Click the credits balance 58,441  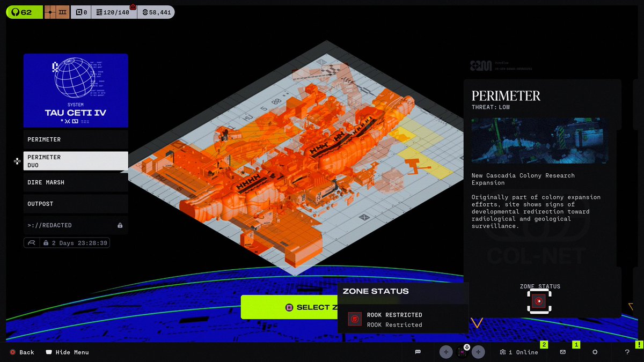(x=156, y=12)
